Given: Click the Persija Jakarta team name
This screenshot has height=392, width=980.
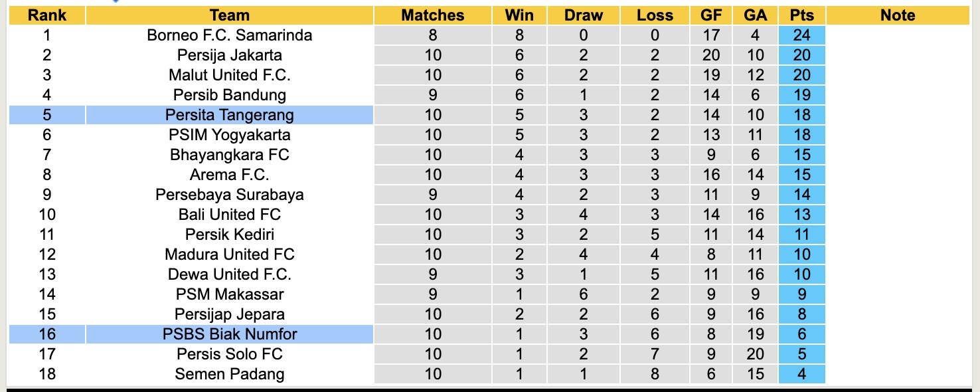Looking at the screenshot, I should click(x=229, y=55).
